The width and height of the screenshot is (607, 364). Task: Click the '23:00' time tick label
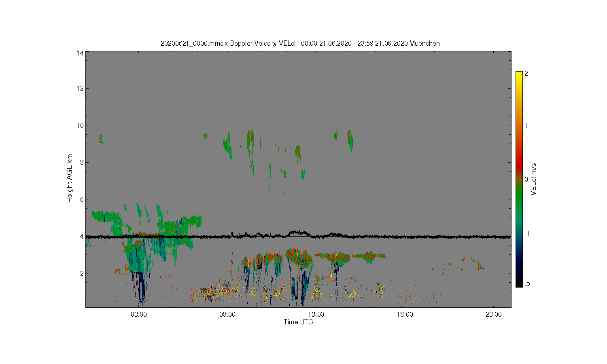pyautogui.click(x=493, y=315)
